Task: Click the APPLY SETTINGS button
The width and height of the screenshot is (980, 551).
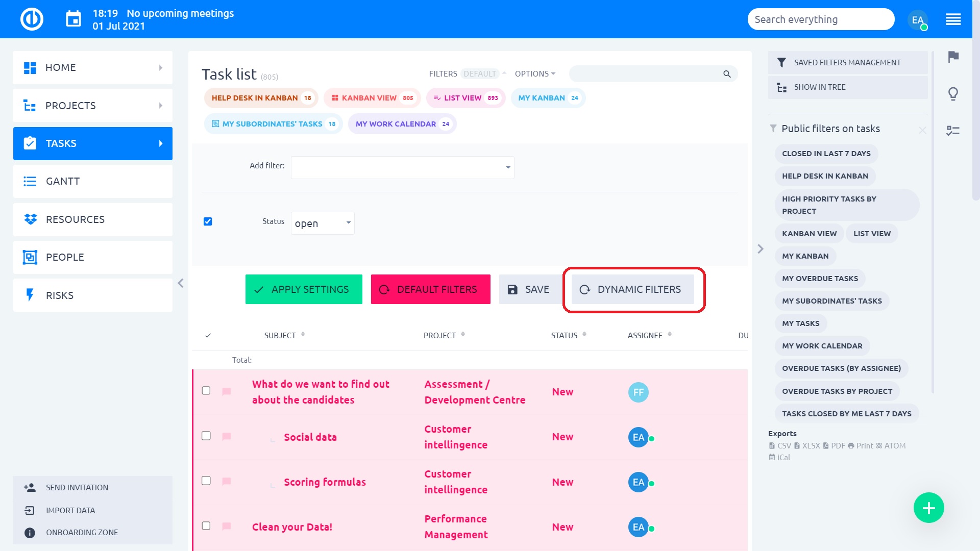Action: [x=304, y=289]
